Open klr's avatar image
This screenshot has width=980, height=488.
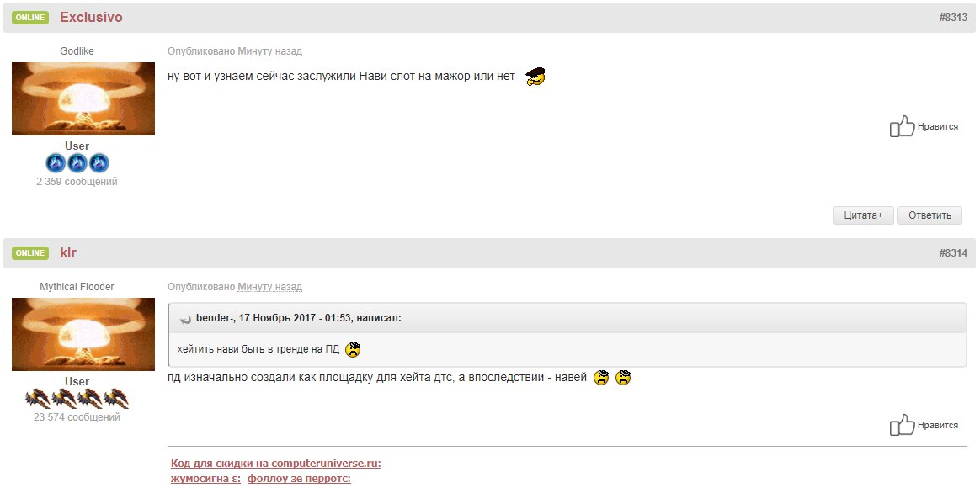(83, 334)
